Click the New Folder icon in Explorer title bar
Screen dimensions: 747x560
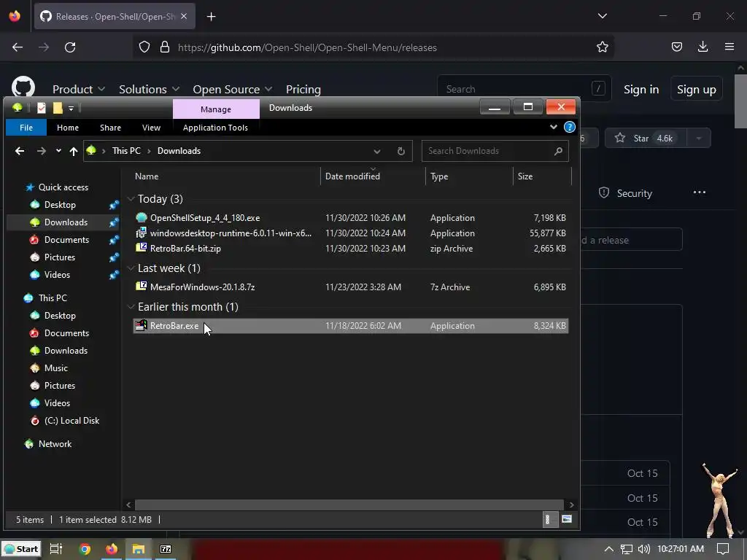[58, 108]
